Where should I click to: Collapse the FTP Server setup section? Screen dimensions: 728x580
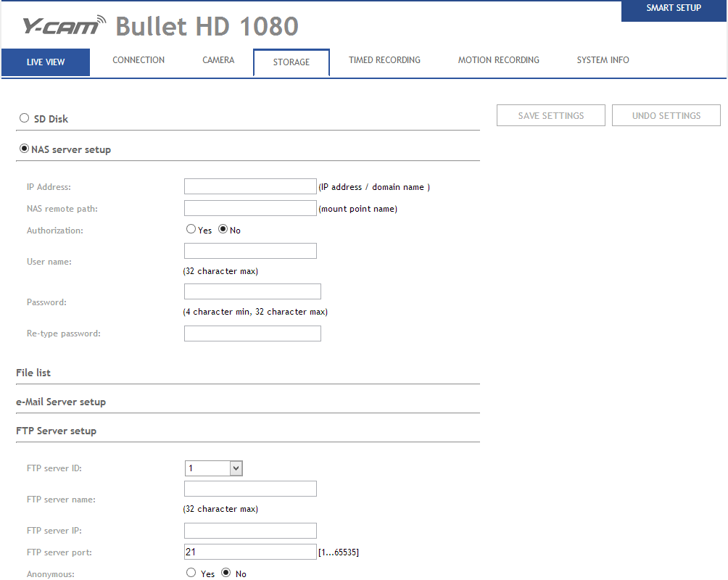click(x=56, y=431)
